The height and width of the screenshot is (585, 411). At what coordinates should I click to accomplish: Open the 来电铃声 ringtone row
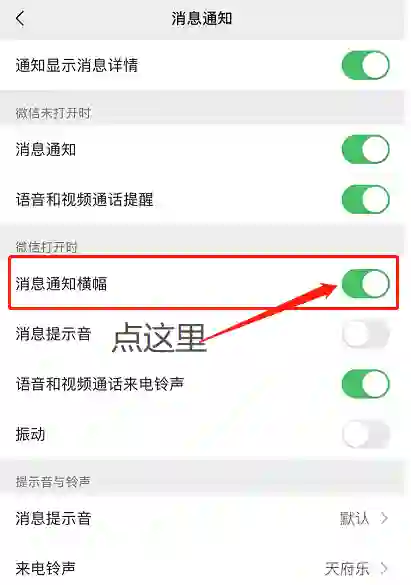pyautogui.click(x=202, y=566)
